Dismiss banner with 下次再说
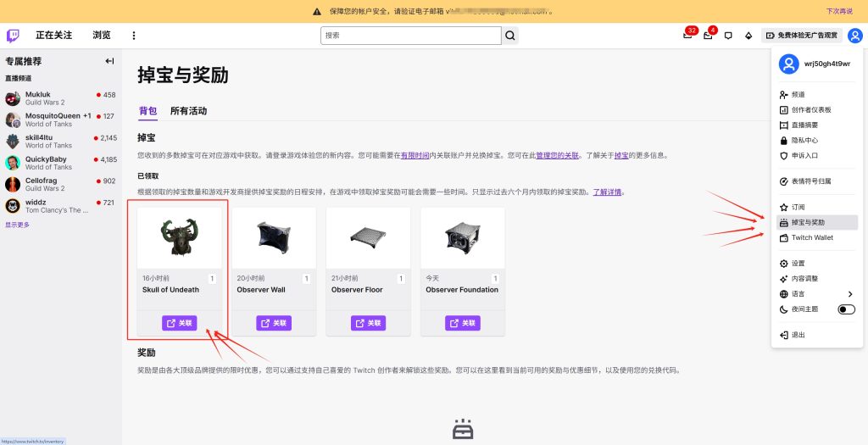The image size is (868, 445). 839,11
